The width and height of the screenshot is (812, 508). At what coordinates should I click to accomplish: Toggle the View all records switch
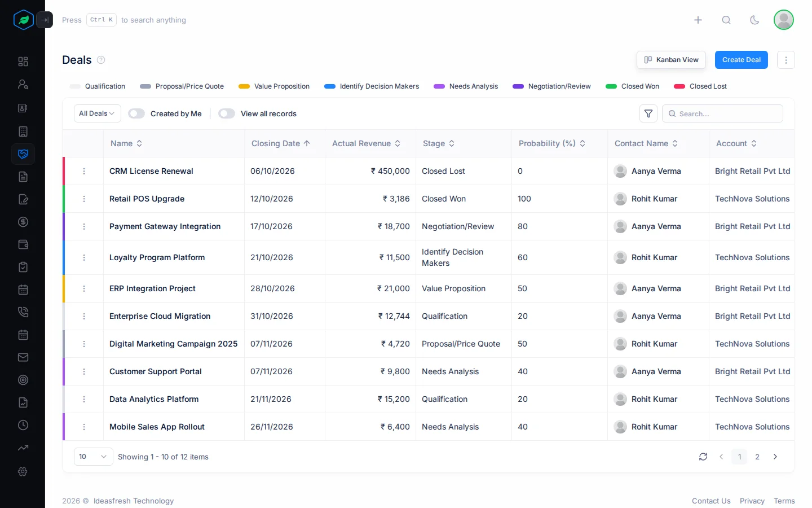click(x=227, y=113)
